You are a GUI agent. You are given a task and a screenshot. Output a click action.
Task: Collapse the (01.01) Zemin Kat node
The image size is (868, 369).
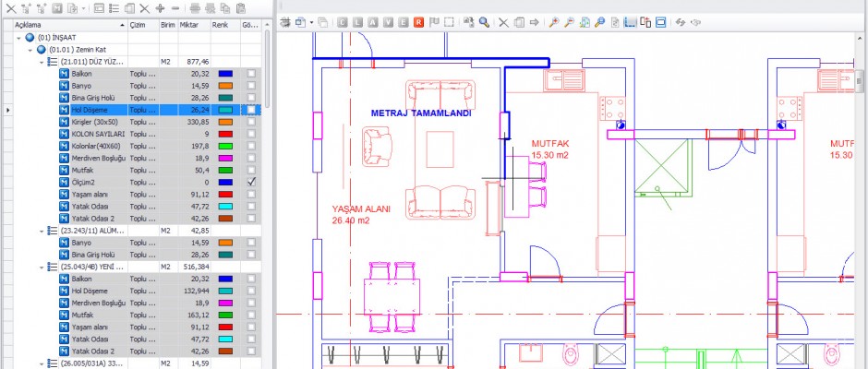(30, 50)
